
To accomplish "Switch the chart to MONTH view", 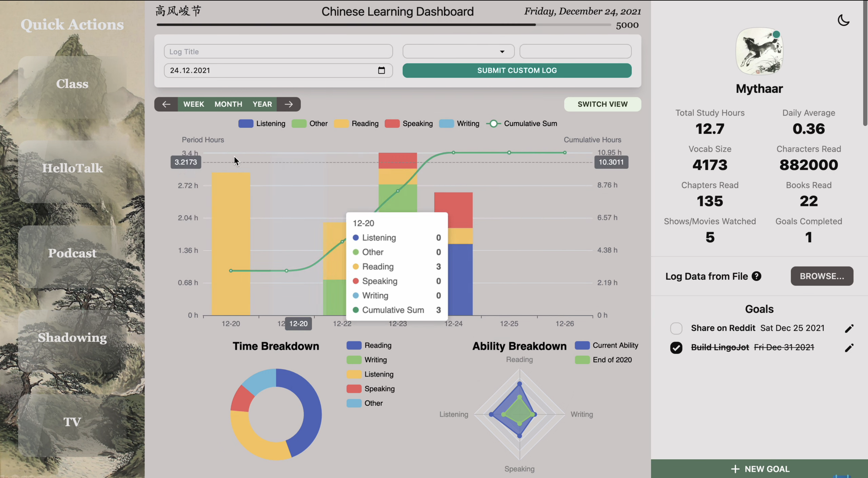I will [228, 104].
